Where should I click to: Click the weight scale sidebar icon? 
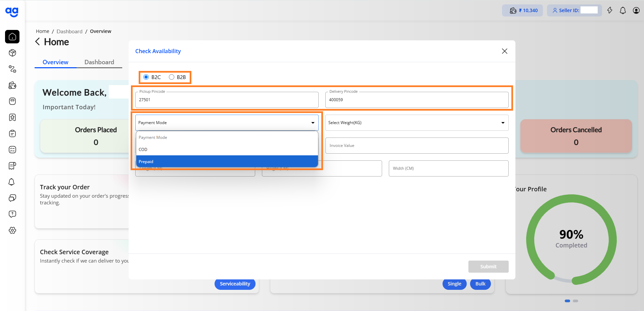tap(12, 101)
